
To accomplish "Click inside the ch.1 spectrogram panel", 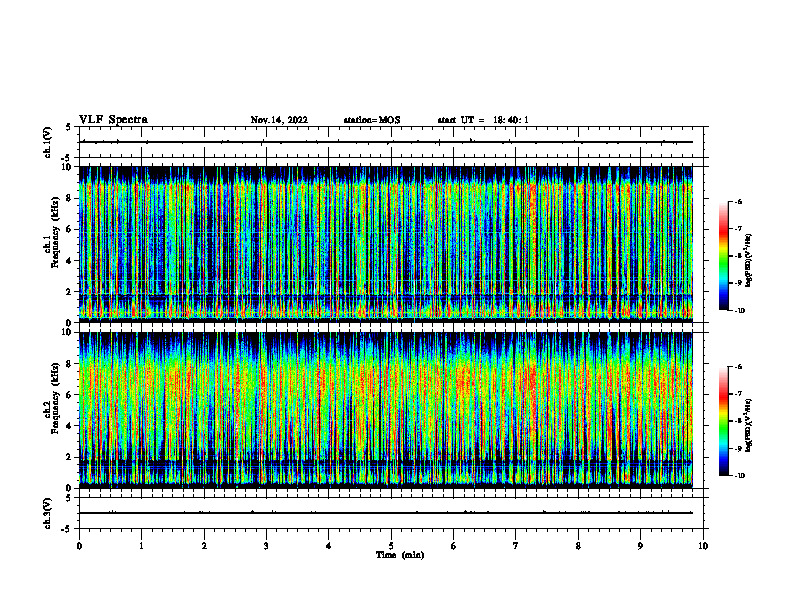I will [386, 244].
